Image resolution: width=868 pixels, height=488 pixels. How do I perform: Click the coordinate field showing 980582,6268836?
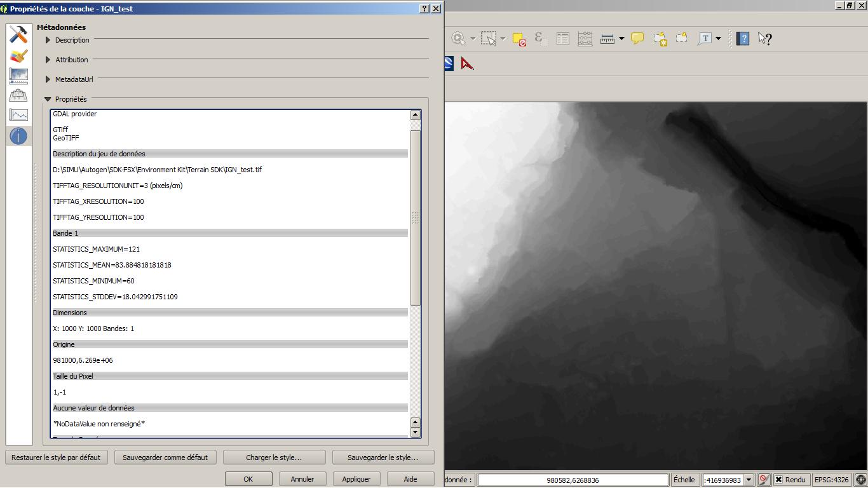tap(573, 480)
